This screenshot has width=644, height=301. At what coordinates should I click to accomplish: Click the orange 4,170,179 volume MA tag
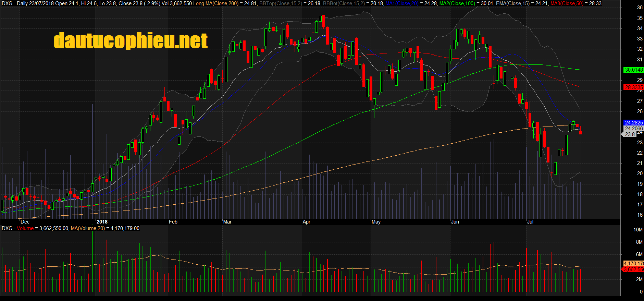coord(633,263)
